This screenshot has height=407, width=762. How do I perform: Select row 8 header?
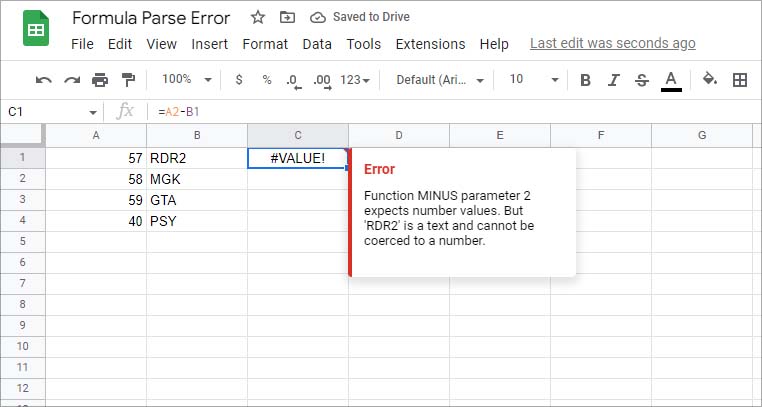pyautogui.click(x=23, y=305)
